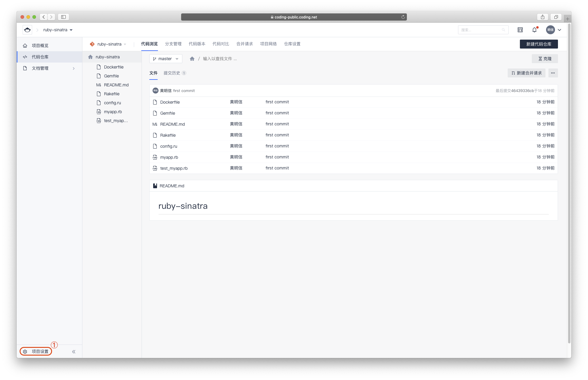Click the notification bell icon

(x=534, y=30)
